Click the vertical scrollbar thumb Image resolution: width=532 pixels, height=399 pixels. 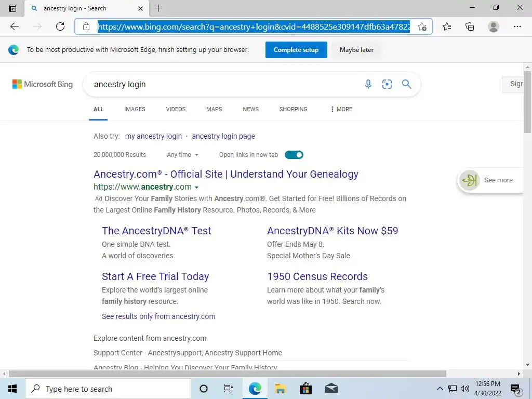(x=527, y=102)
